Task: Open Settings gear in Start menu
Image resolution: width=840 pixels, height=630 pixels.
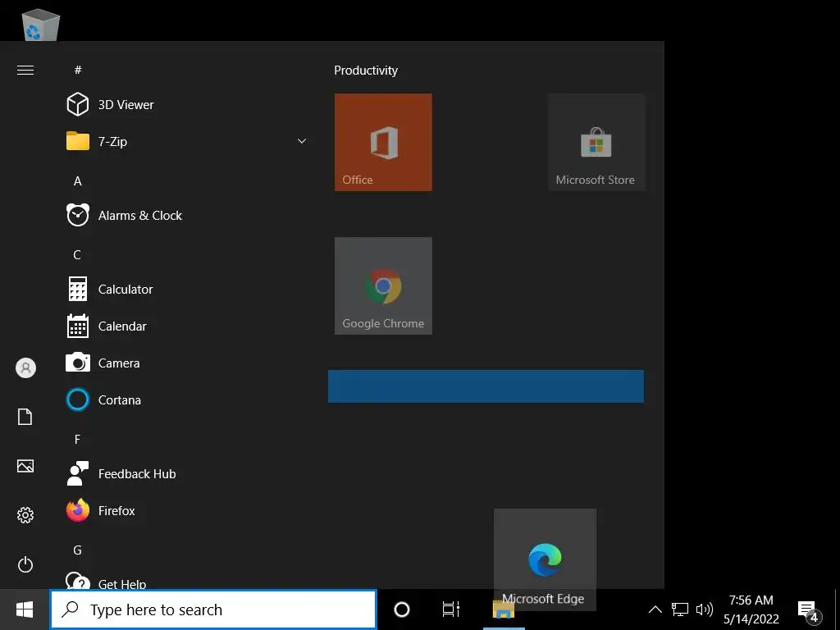Action: point(25,515)
